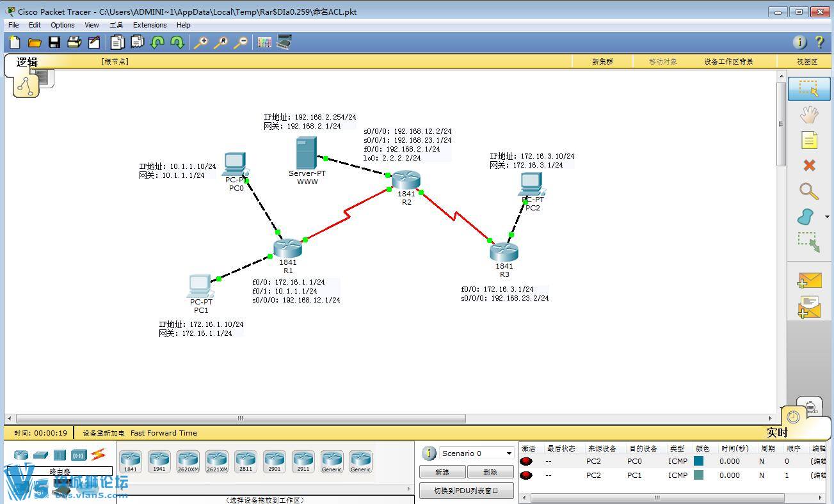
Task: Choose the 2811 router model
Action: click(x=246, y=461)
